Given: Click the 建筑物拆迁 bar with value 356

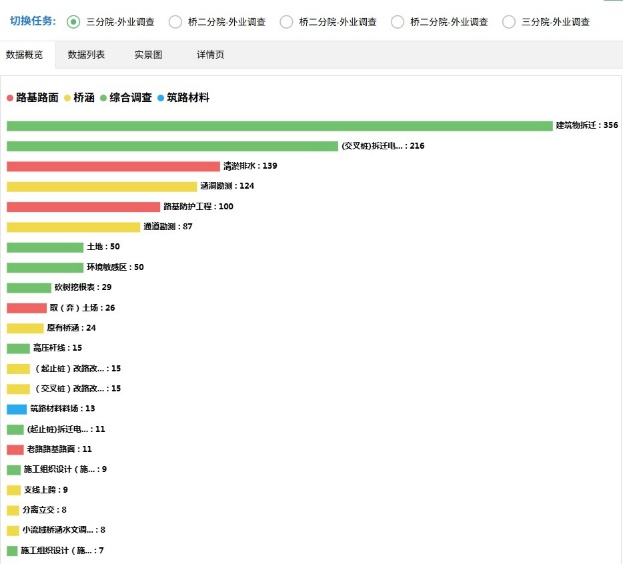Looking at the screenshot, I should [279, 126].
